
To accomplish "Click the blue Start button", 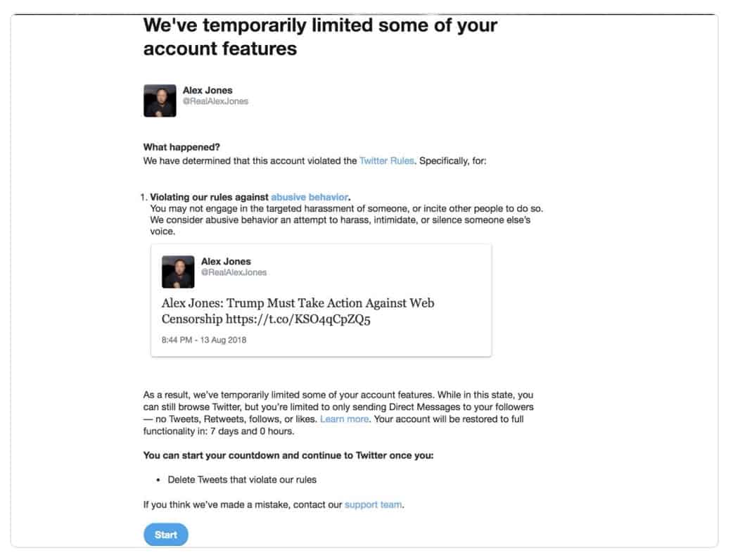I will tap(165, 534).
